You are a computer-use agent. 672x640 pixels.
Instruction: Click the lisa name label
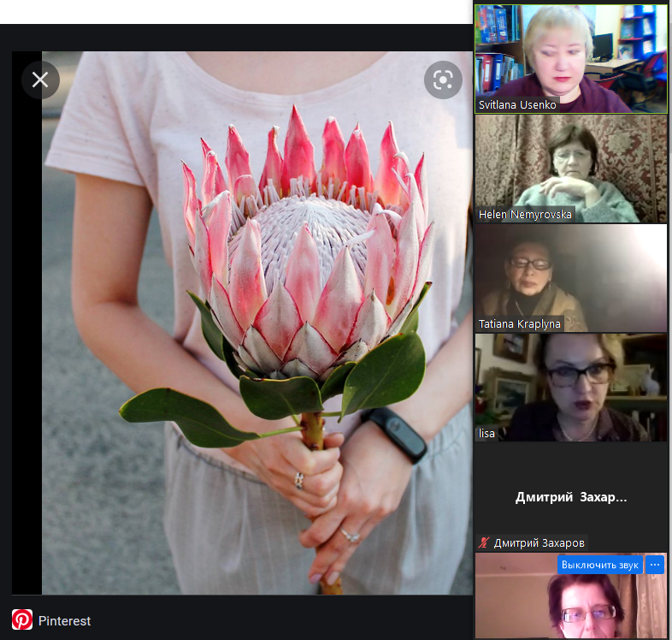(x=486, y=434)
